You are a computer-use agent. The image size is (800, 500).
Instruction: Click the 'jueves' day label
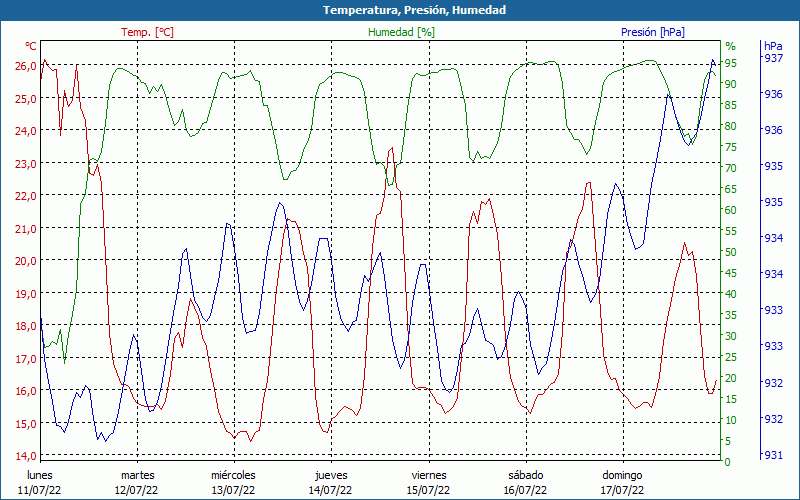point(331,475)
